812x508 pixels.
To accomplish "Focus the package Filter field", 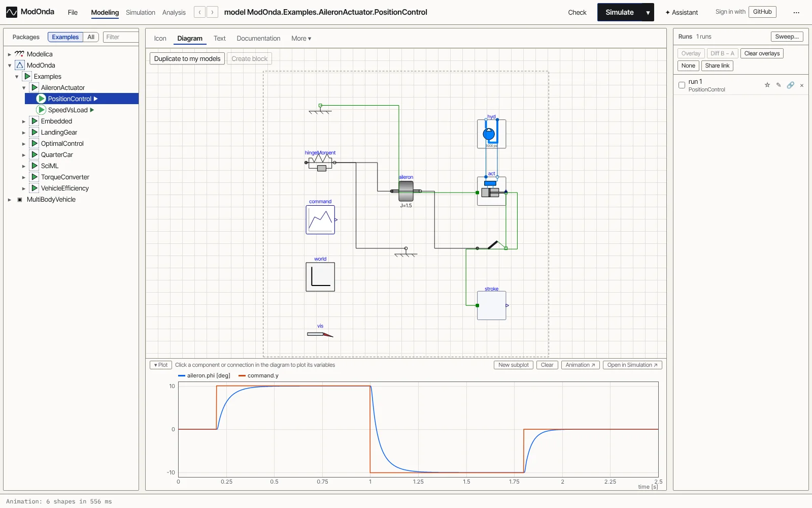I will (x=121, y=37).
